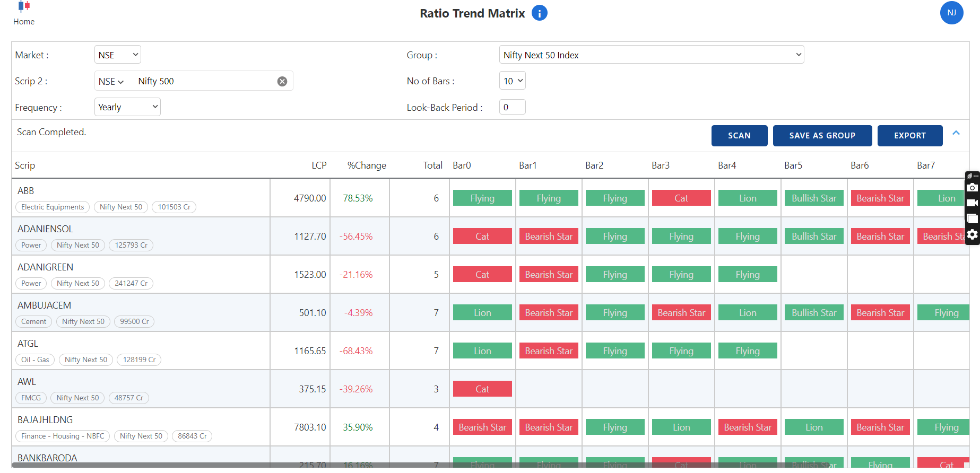980x473 pixels.
Task: Open No of Bars dropdown
Action: click(x=513, y=81)
